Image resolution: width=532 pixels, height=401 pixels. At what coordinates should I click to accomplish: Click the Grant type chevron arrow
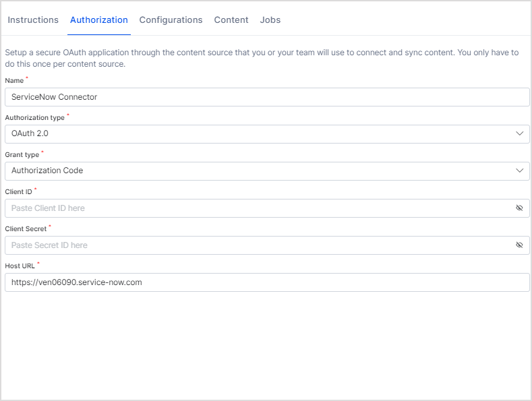click(x=519, y=171)
